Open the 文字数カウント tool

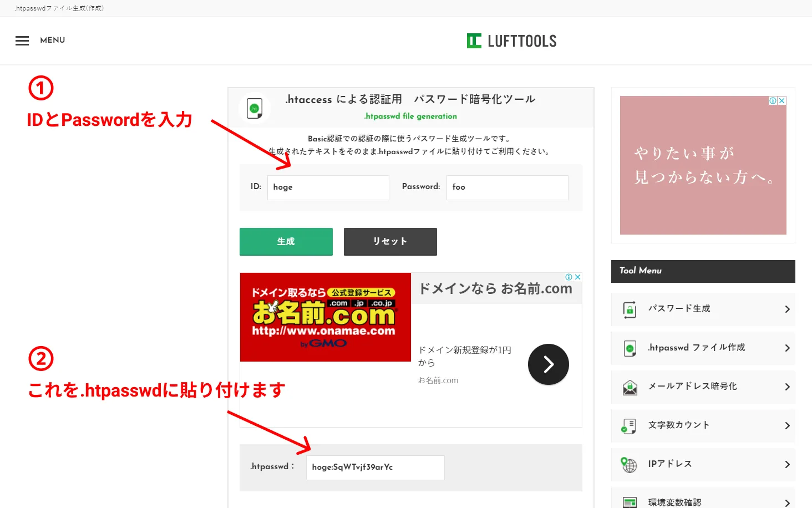[703, 426]
